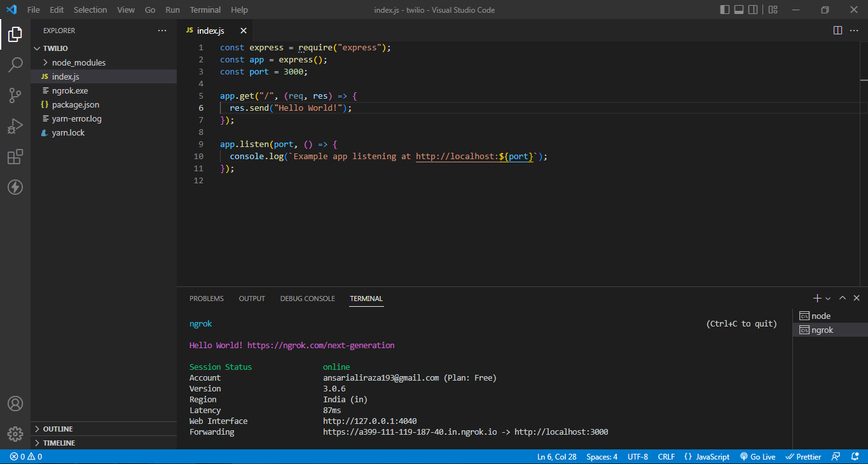This screenshot has height=464, width=868.
Task: Switch to the Debug Console tab
Action: coord(307,299)
